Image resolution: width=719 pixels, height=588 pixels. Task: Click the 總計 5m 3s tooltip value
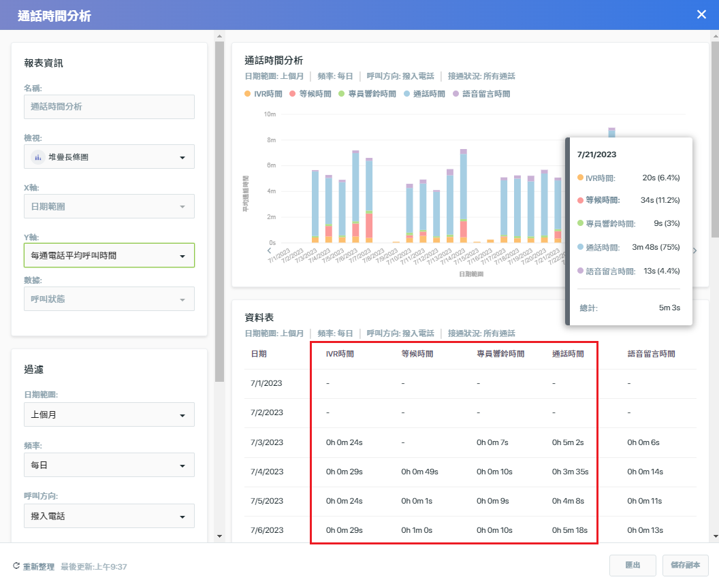[669, 308]
